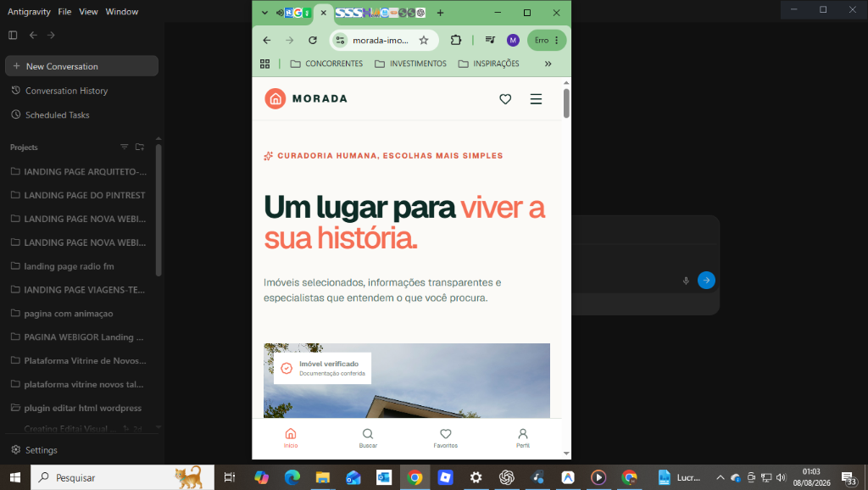The width and height of the screenshot is (868, 490).
Task: Click the Chrome page vertical scrollbar thumb
Action: (x=566, y=103)
